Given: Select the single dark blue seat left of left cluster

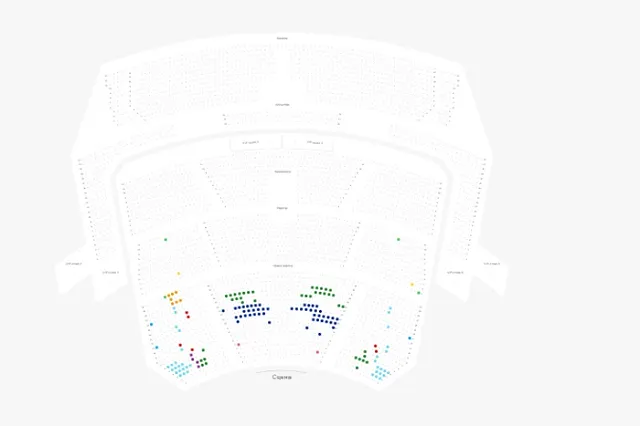Looking at the screenshot, I should click(223, 311).
